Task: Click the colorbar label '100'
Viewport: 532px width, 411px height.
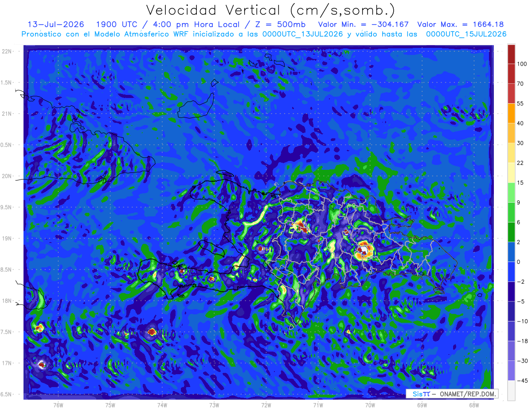Action: click(x=522, y=64)
